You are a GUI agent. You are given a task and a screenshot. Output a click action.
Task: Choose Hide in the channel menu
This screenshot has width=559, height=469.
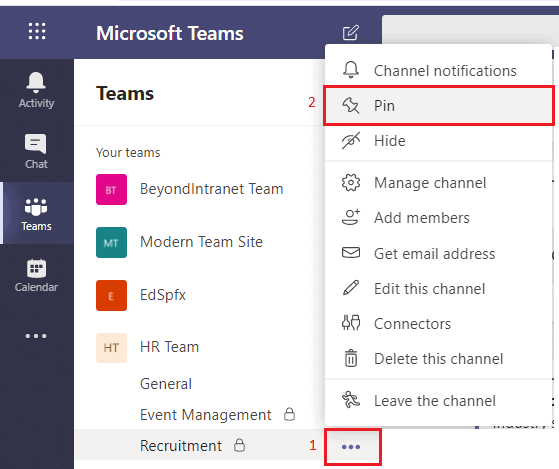tap(439, 141)
